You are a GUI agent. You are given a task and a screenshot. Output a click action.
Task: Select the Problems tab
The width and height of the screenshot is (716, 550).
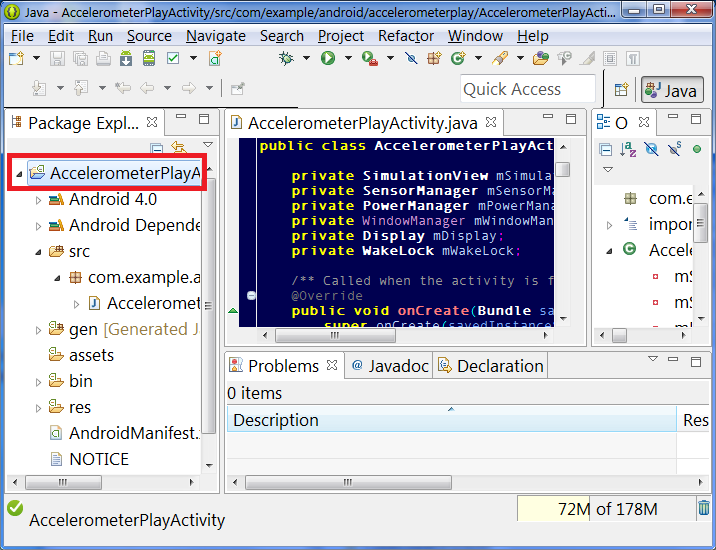click(x=283, y=366)
